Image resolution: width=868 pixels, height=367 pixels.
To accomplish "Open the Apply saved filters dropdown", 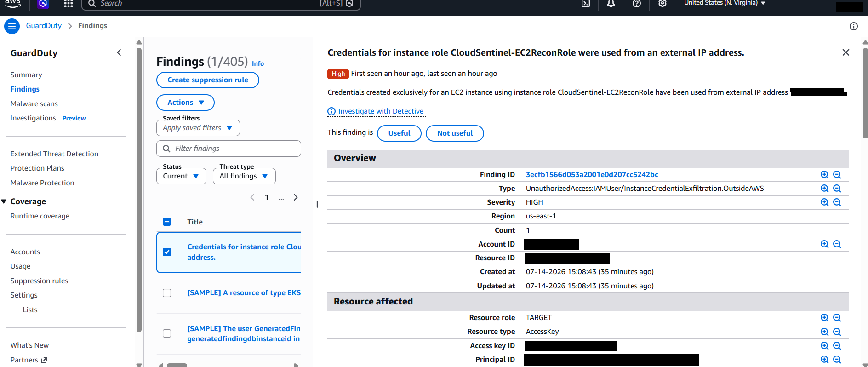I will 198,128.
